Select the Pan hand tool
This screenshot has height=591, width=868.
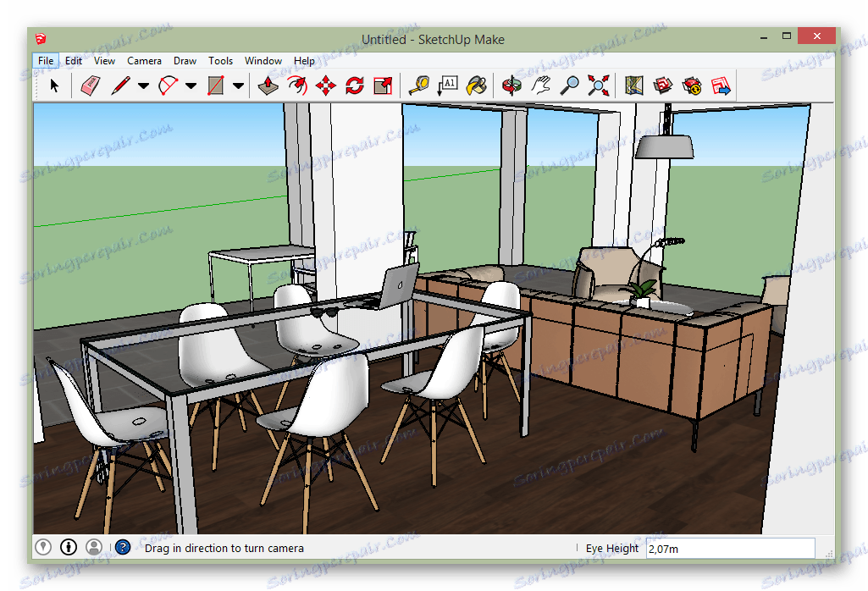540,86
